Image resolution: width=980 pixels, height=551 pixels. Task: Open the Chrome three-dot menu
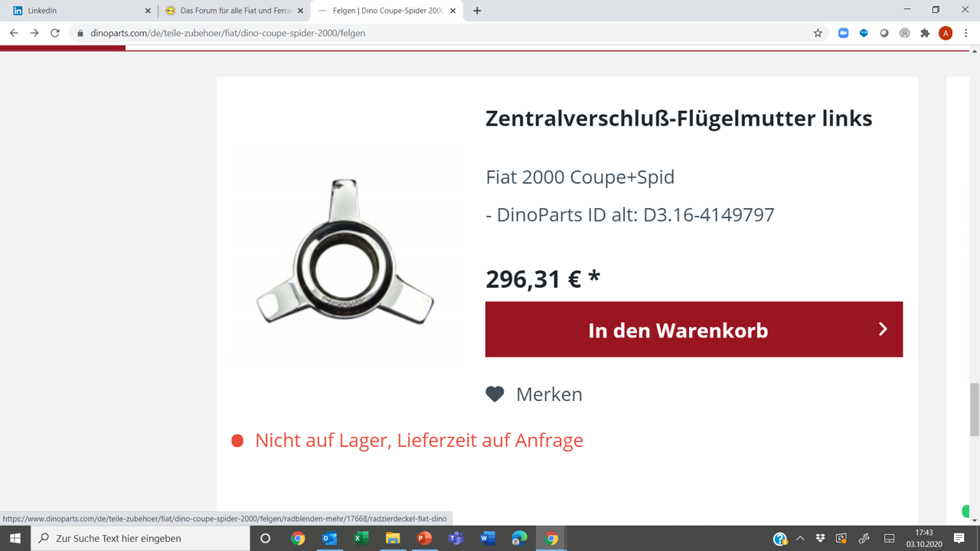(966, 34)
